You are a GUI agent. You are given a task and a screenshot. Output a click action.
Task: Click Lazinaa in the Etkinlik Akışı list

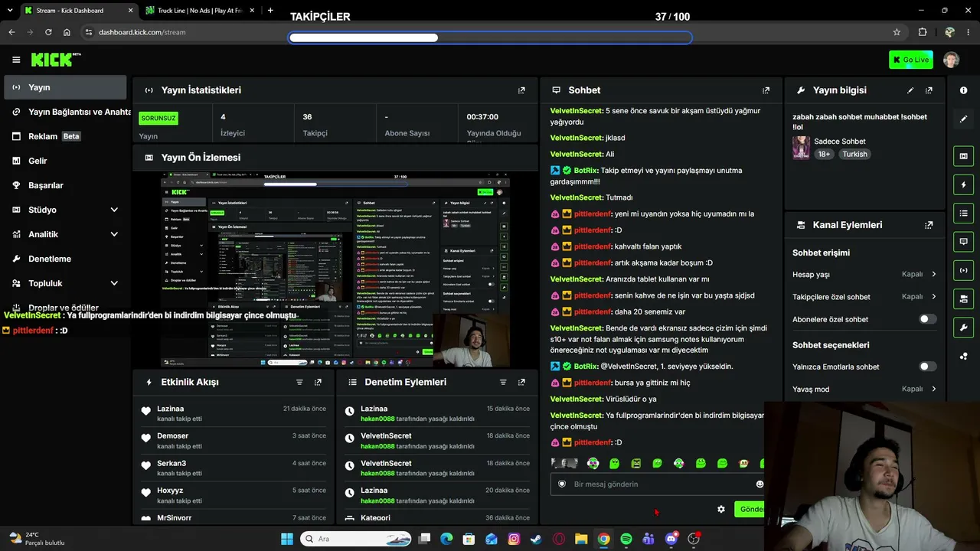170,409
